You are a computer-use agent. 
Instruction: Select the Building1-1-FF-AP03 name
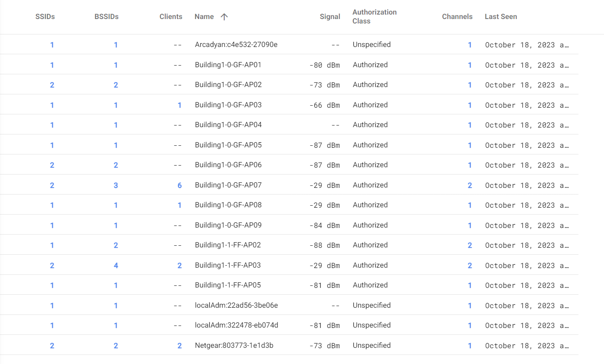(x=228, y=265)
